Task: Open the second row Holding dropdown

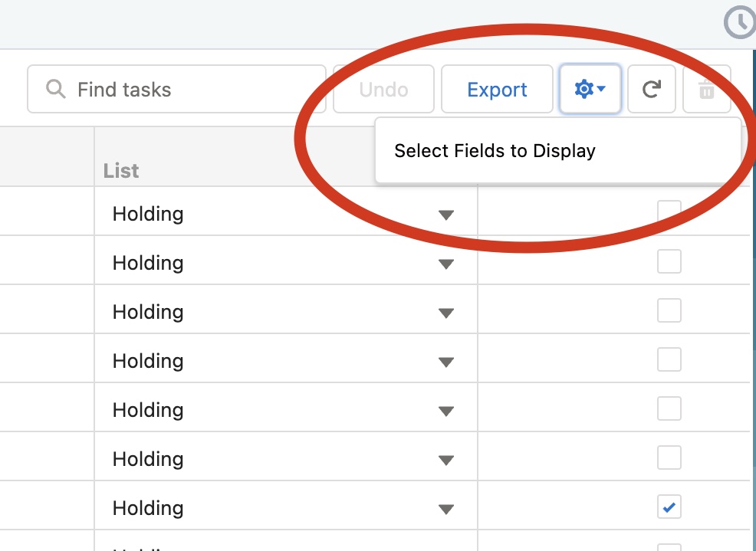Action: (x=446, y=264)
